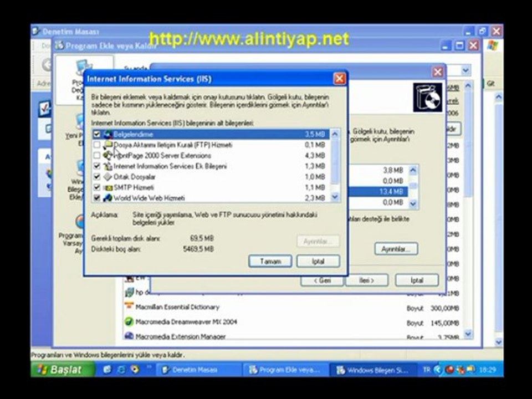Select the Belgelendirme list row
The width and height of the screenshot is (532, 399).
click(211, 134)
